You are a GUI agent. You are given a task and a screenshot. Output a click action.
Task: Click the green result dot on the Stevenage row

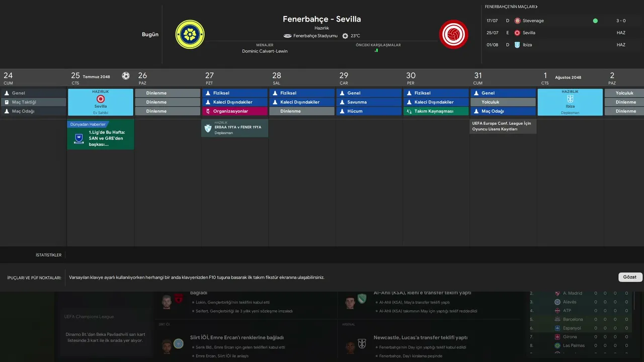tap(595, 21)
